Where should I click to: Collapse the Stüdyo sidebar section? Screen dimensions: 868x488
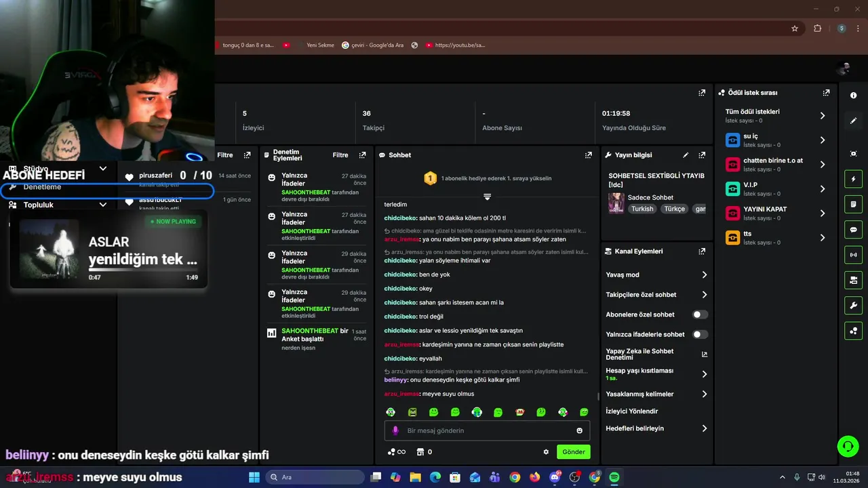[103, 168]
